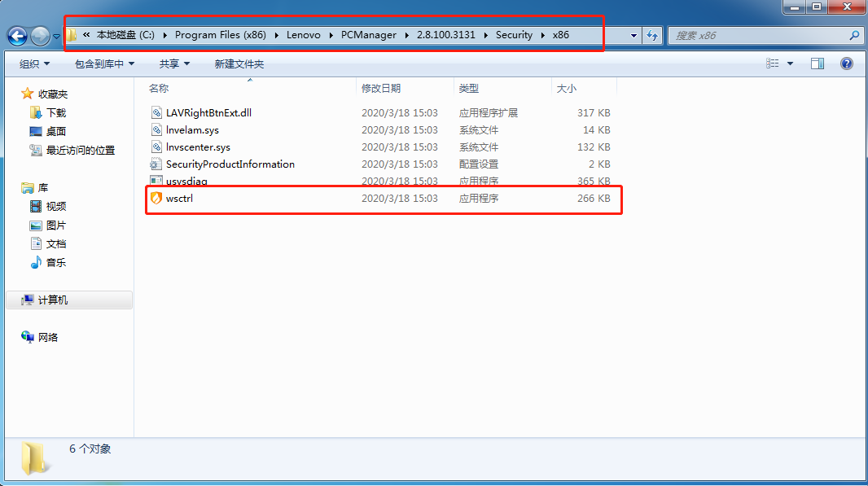
Task: Open the view options dropdown arrow
Action: click(790, 63)
